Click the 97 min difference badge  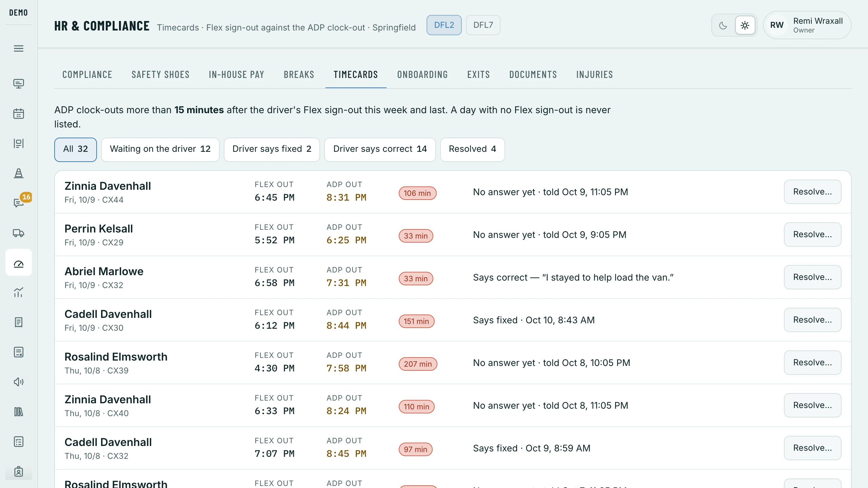point(415,449)
